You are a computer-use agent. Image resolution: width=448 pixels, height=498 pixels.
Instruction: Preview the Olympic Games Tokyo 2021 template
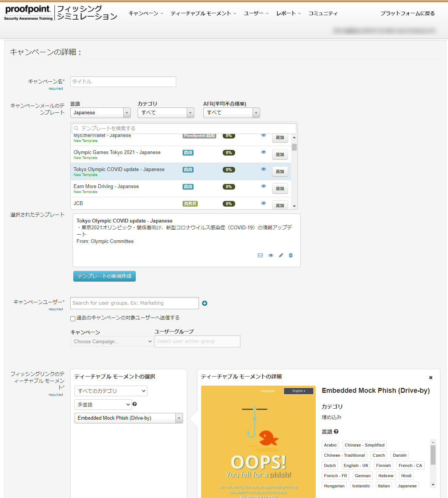pos(264,152)
